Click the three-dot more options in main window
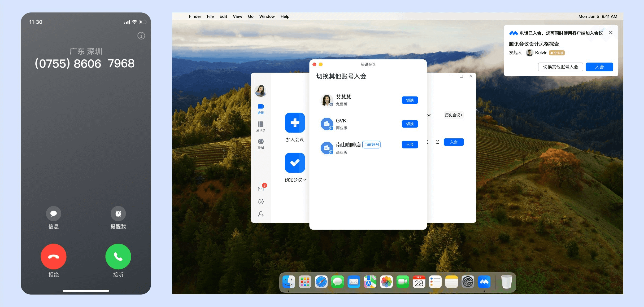This screenshot has height=307, width=644. pyautogui.click(x=428, y=142)
